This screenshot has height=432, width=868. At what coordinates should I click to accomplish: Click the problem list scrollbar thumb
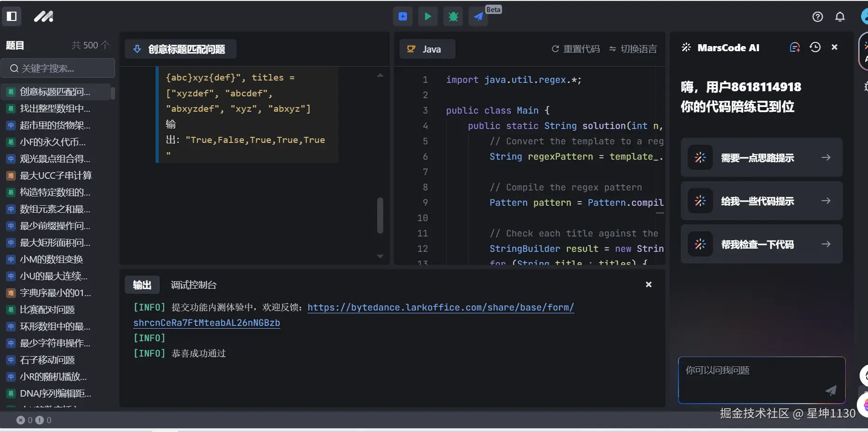113,93
